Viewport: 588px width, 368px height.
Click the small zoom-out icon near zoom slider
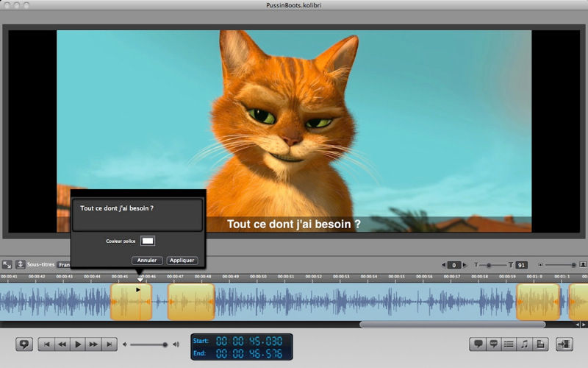coord(540,265)
